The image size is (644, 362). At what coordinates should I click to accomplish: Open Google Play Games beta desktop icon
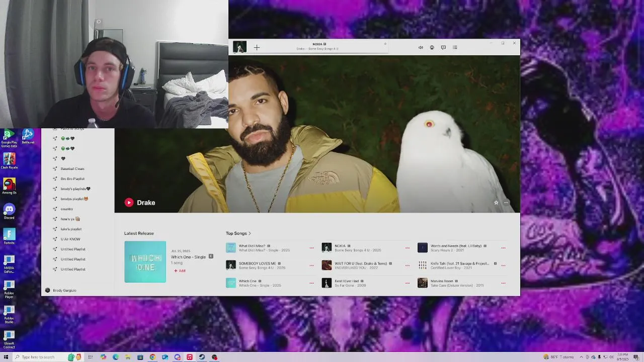[x=9, y=138]
